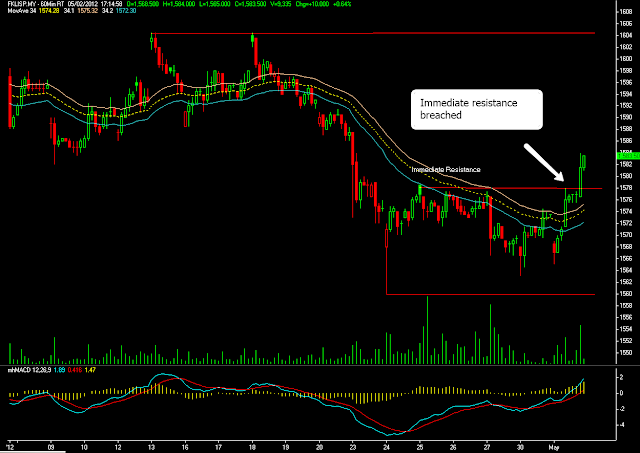The width and height of the screenshot is (640, 453).
Task: Click the 1566 price axis label
Action: pos(626,258)
